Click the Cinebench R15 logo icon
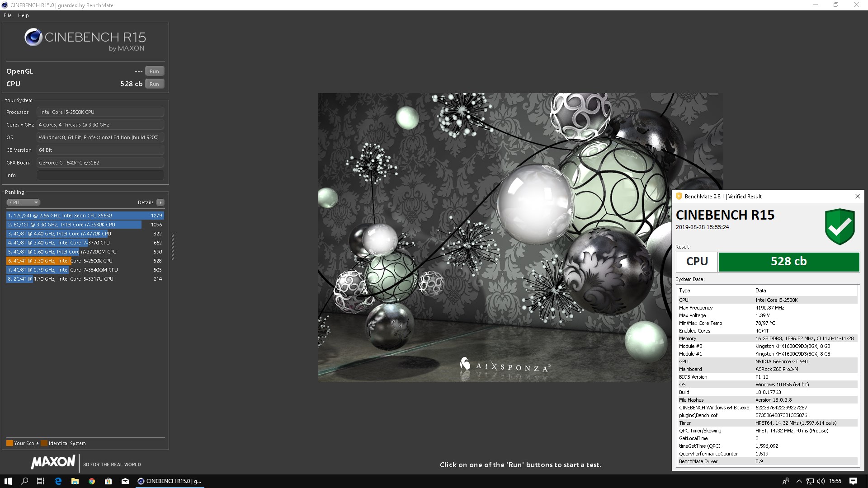The height and width of the screenshot is (488, 868). (x=33, y=38)
